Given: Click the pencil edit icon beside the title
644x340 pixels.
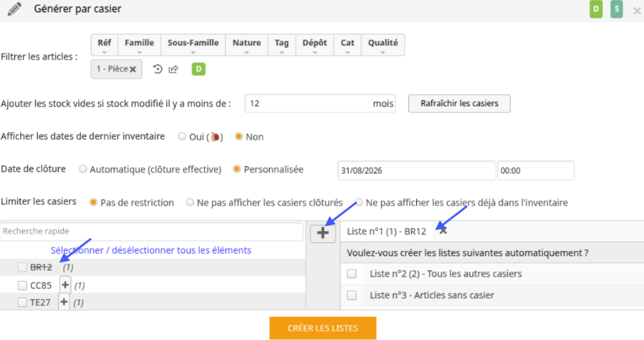Looking at the screenshot, I should point(14,9).
